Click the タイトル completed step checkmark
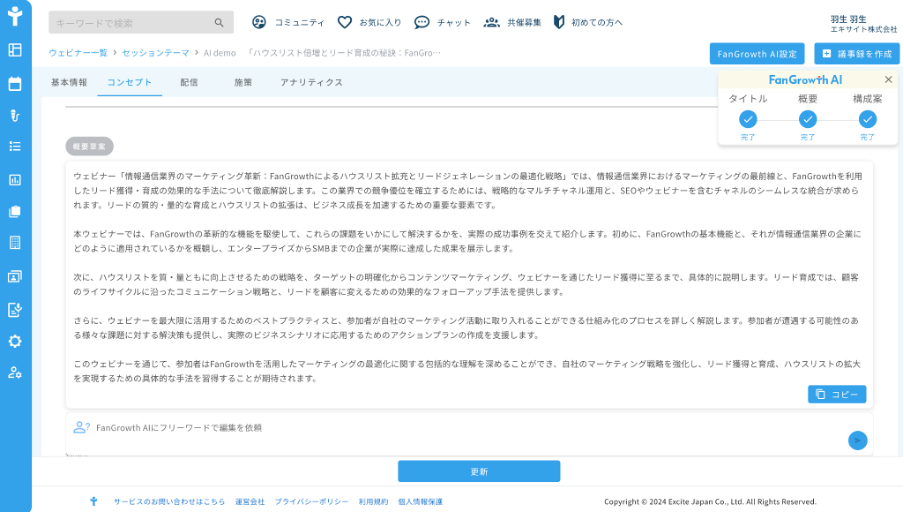This screenshot has height=512, width=904. click(748, 119)
